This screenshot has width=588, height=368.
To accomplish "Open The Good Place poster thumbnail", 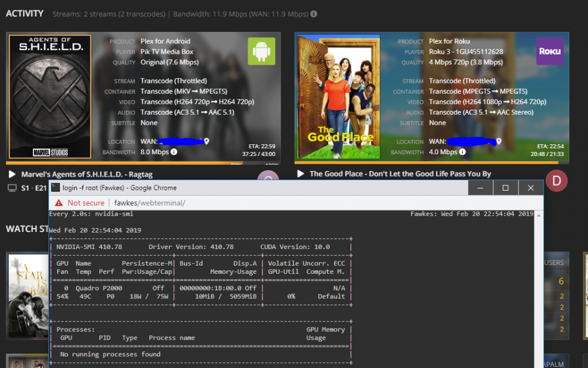I will coord(339,97).
